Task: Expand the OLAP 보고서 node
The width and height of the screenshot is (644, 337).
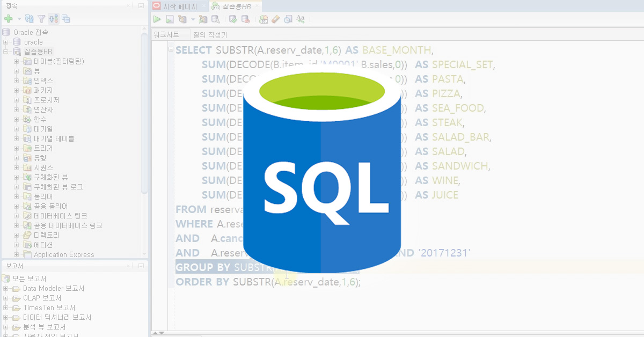Action: 6,298
